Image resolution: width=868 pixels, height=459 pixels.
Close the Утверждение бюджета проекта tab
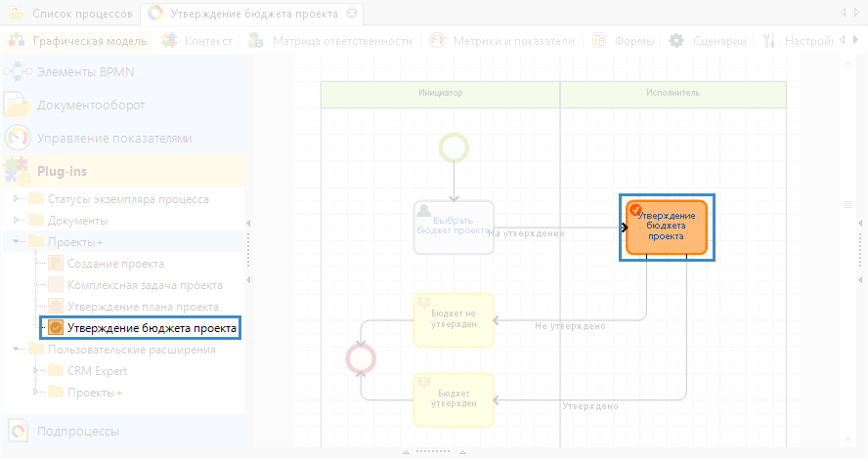click(352, 14)
